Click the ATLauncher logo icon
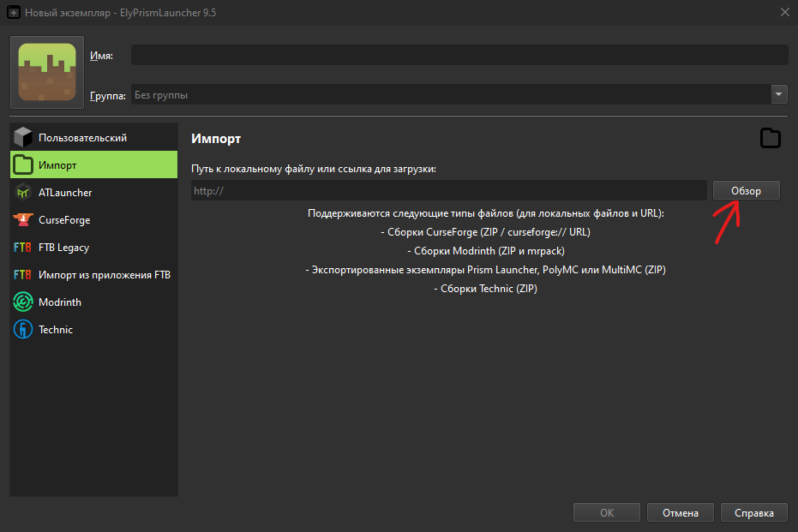Viewport: 798px width, 532px height. (x=23, y=192)
